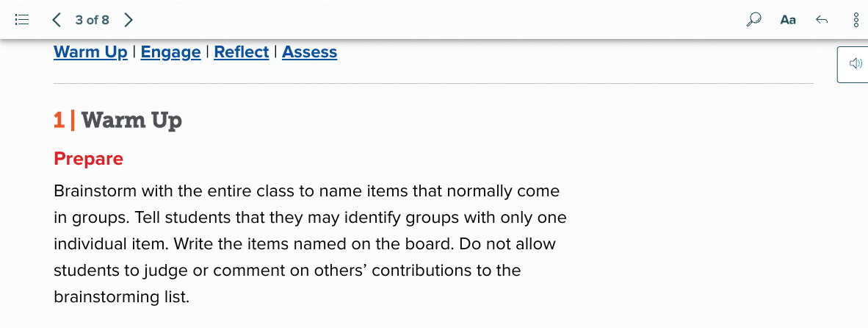Click the 1 | Warm Up heading
This screenshot has height=328, width=868.
pyautogui.click(x=118, y=120)
